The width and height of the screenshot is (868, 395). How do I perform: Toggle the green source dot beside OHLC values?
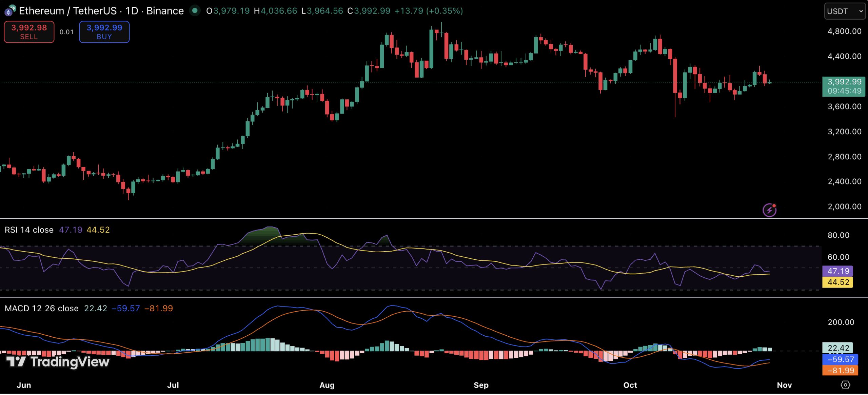[194, 11]
